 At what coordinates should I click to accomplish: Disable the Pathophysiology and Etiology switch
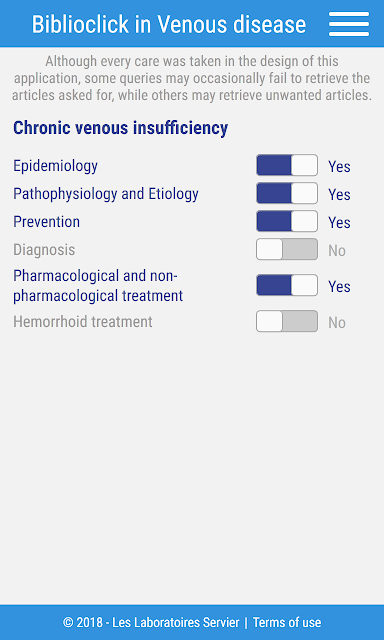coord(287,193)
